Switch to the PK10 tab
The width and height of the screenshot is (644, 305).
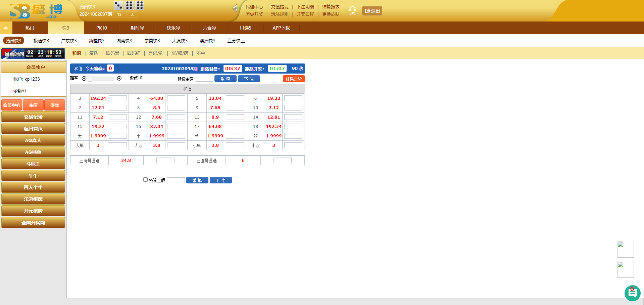pos(102,28)
